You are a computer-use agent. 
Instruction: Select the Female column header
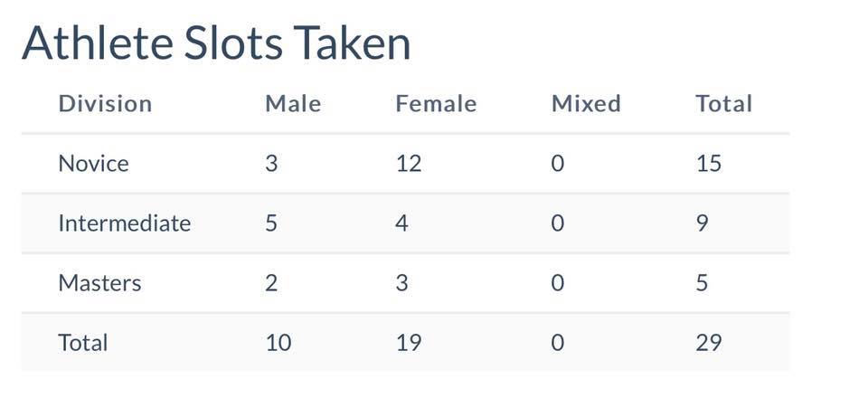tap(436, 104)
